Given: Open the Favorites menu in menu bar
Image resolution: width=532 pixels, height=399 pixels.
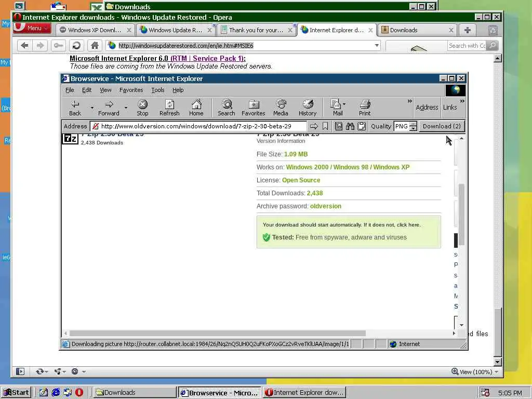Looking at the screenshot, I should pyautogui.click(x=131, y=90).
